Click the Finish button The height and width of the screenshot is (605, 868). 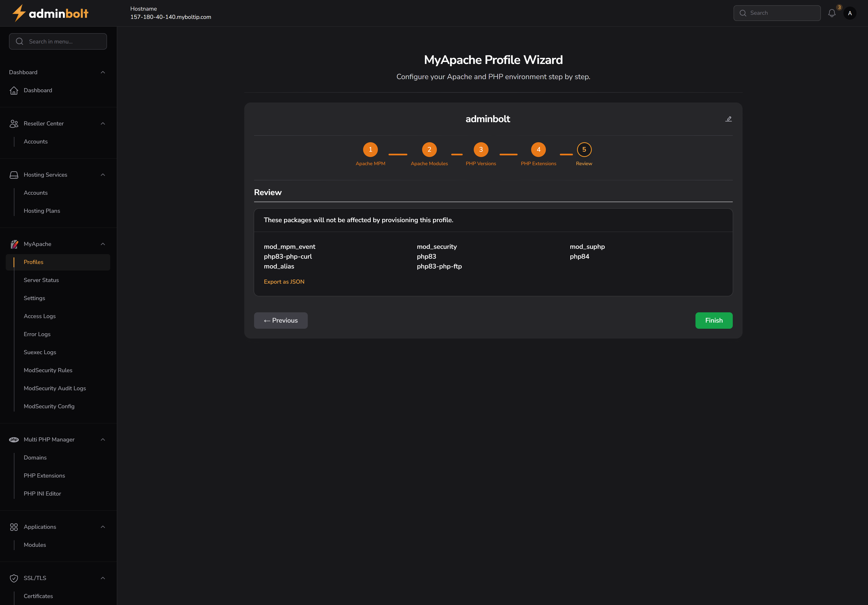[x=713, y=320]
